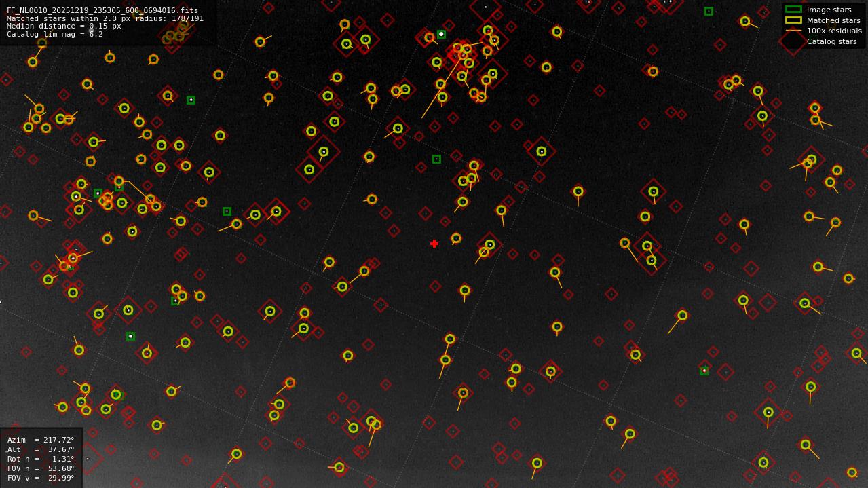Click the orange 100x residuals legend line
This screenshot has width=868, height=488.
(793, 31)
